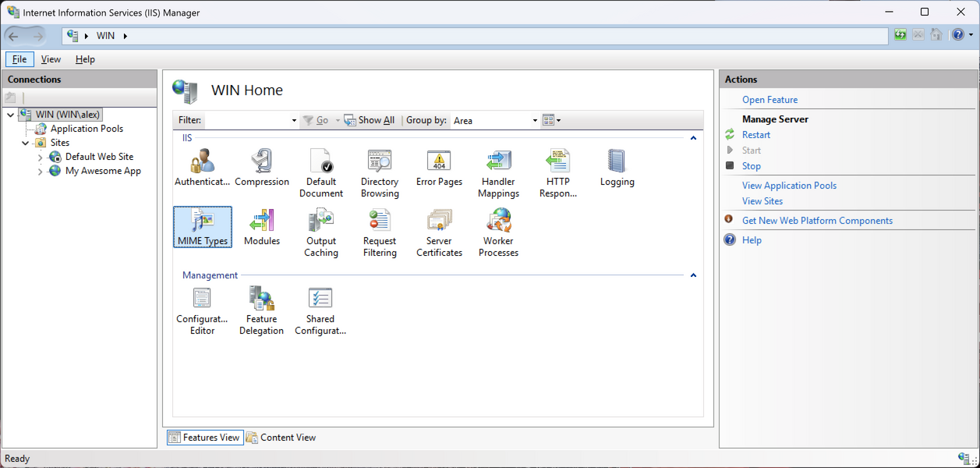Open the Help menu
Image resolution: width=980 pixels, height=468 pixels.
coord(85,59)
